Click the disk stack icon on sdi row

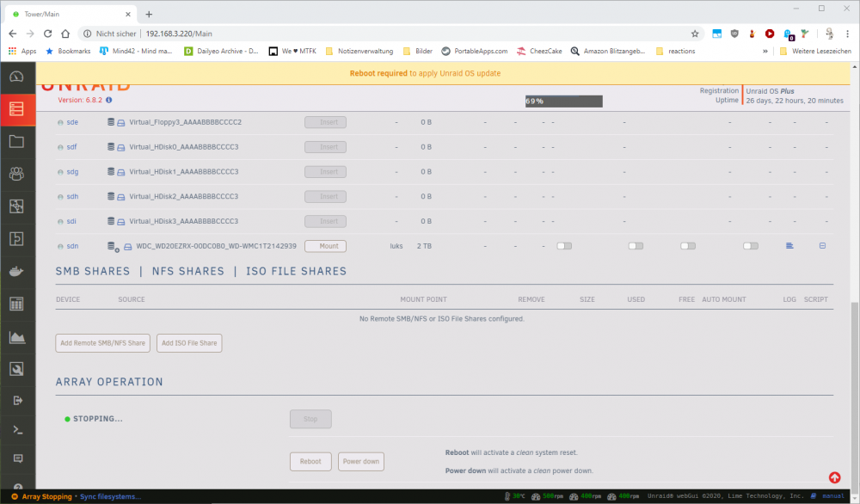(x=110, y=221)
